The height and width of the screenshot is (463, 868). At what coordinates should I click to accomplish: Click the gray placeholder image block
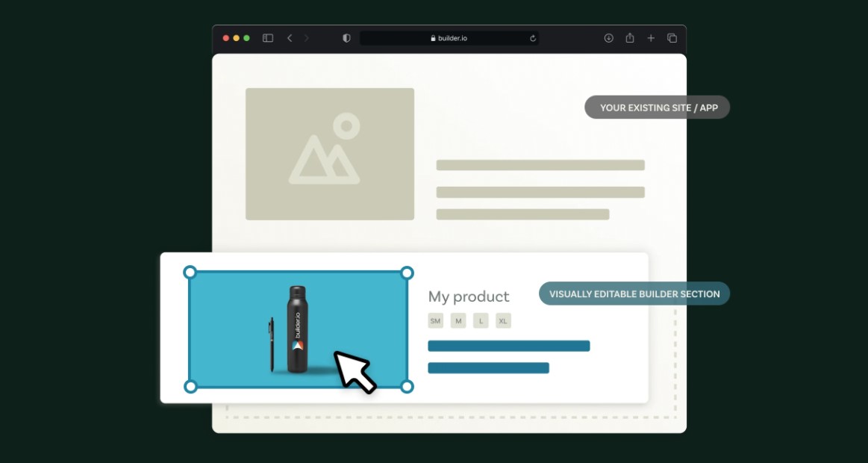[330, 154]
